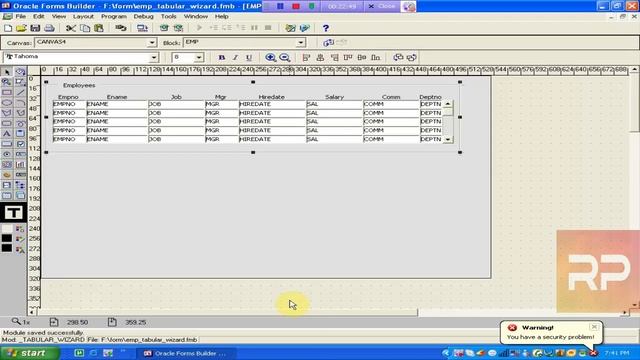
Task: Toggle Underline formatting
Action: [x=249, y=58]
